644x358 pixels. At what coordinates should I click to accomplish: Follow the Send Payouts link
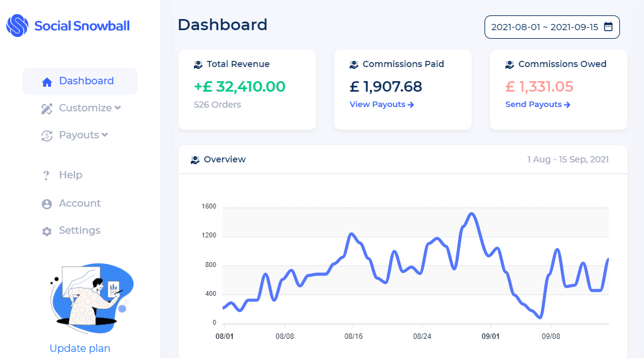pos(537,105)
